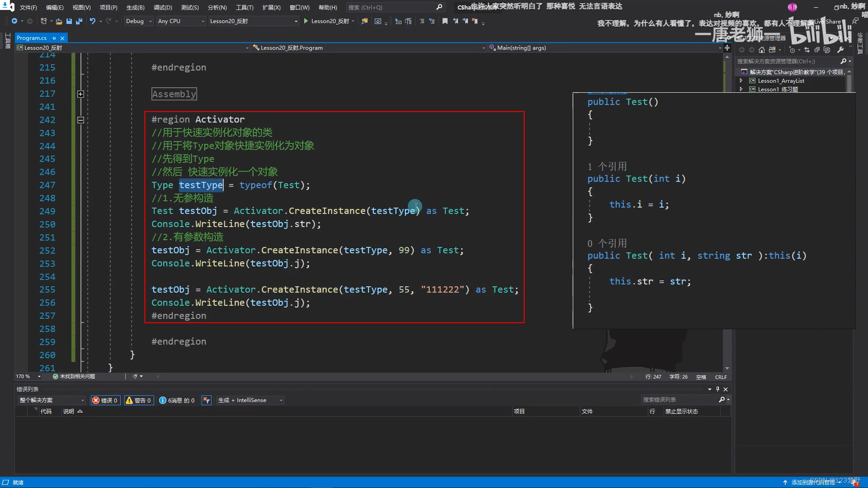868x488 pixels.
Task: Open the Main(string[] args) member dropdown
Action: [x=605, y=48]
